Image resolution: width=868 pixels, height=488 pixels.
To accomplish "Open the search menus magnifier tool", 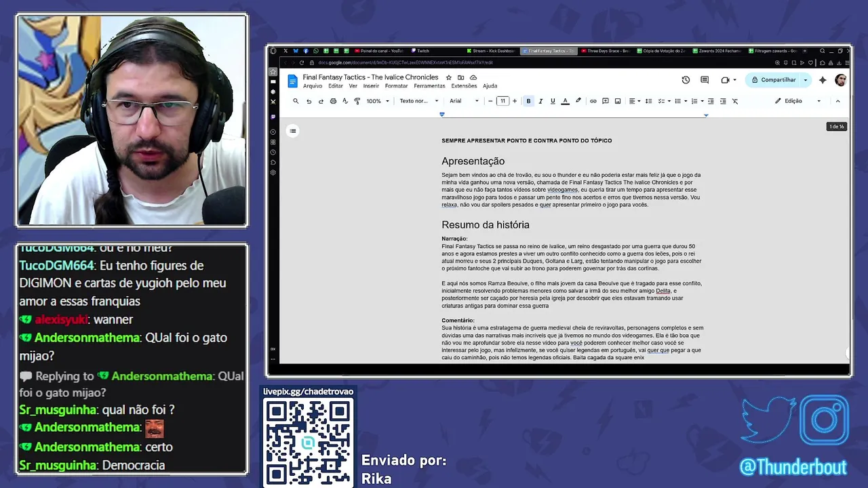I will [x=296, y=101].
